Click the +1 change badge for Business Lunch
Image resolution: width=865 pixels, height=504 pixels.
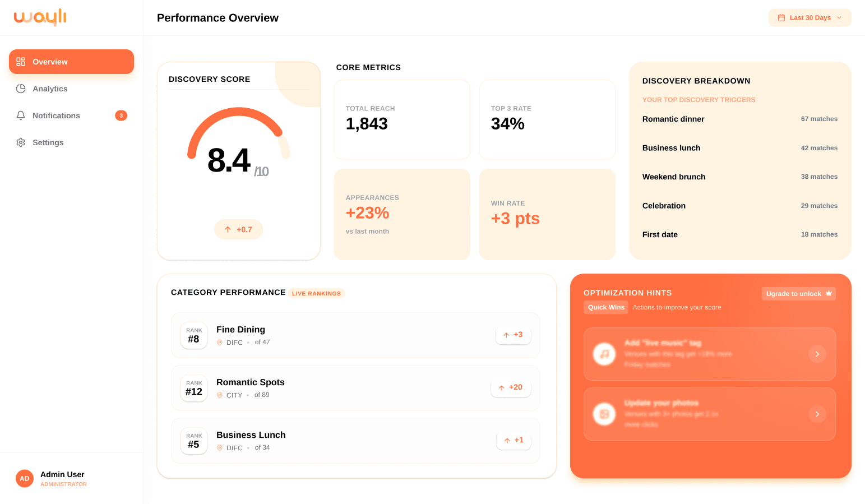coord(514,440)
